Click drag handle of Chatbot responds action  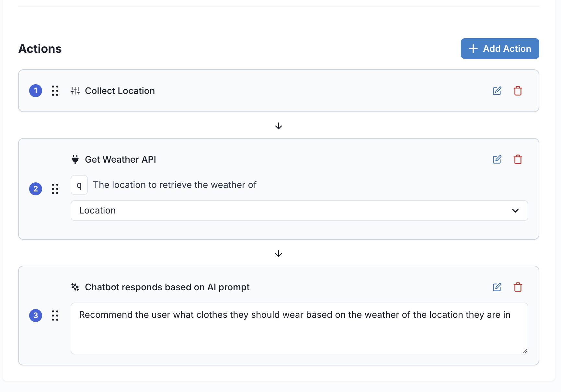point(55,316)
